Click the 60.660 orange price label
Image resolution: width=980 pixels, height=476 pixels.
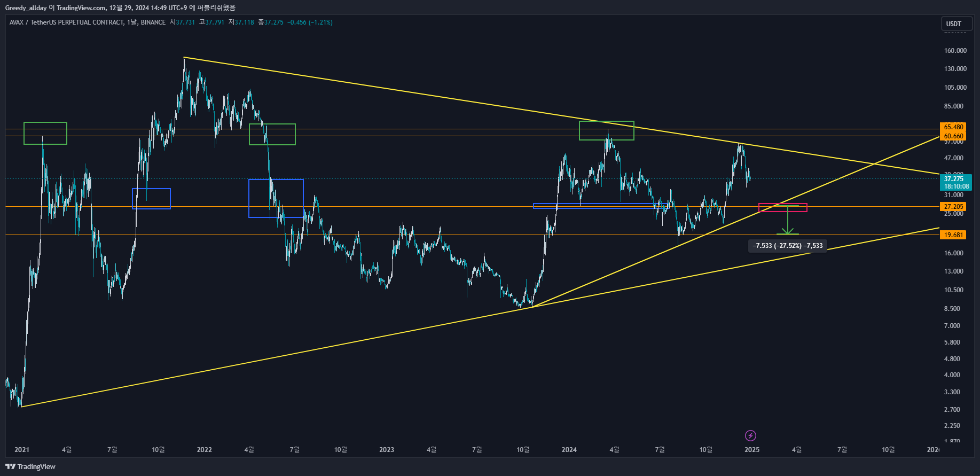coord(953,136)
